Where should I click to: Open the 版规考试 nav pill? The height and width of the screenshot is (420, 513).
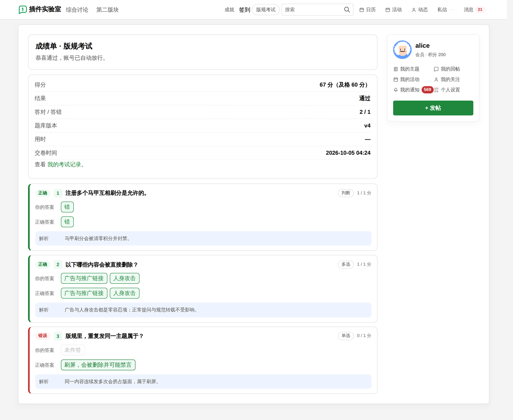pyautogui.click(x=266, y=10)
